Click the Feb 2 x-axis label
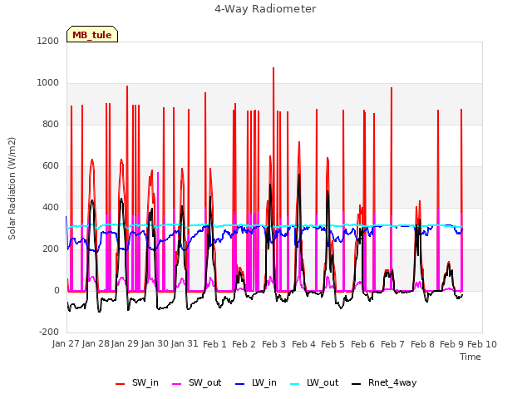 point(244,344)
